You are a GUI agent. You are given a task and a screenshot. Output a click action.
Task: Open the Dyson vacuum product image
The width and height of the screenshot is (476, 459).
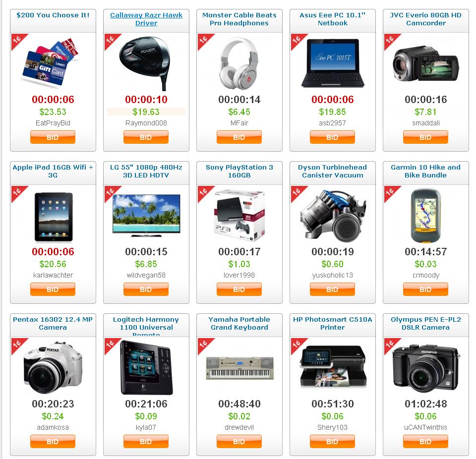333,215
